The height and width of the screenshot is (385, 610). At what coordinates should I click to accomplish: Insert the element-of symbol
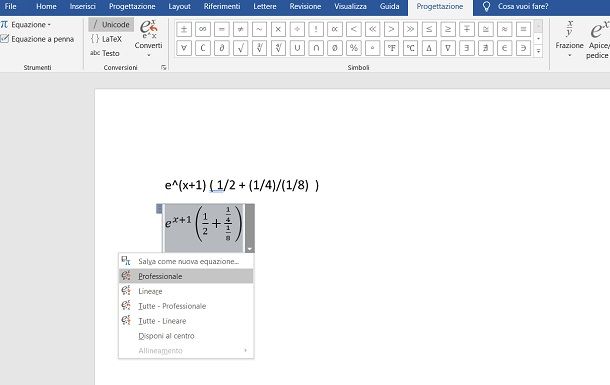tap(505, 48)
